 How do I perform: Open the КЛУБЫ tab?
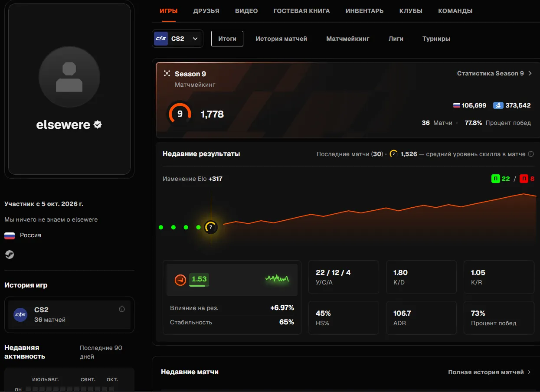click(411, 11)
